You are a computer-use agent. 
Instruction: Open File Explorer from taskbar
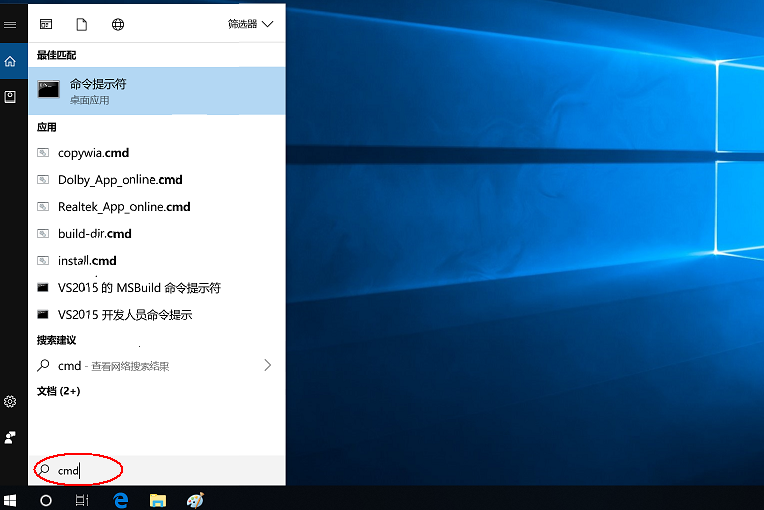point(157,499)
